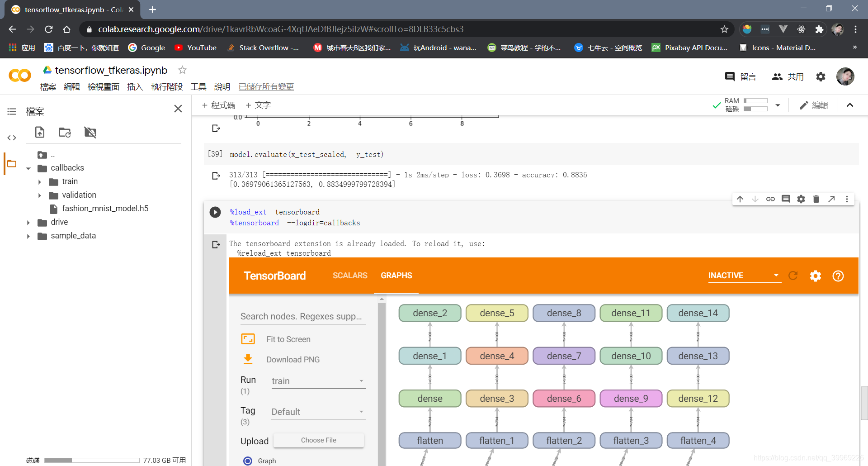The height and width of the screenshot is (466, 868).
Task: Star the tensorflow_tfkeras notebook title
Action: click(x=182, y=70)
